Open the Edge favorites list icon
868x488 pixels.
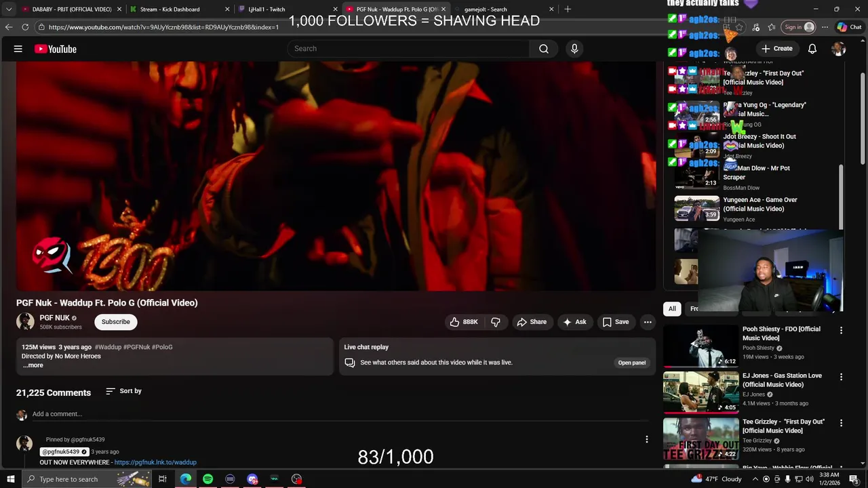tap(772, 27)
